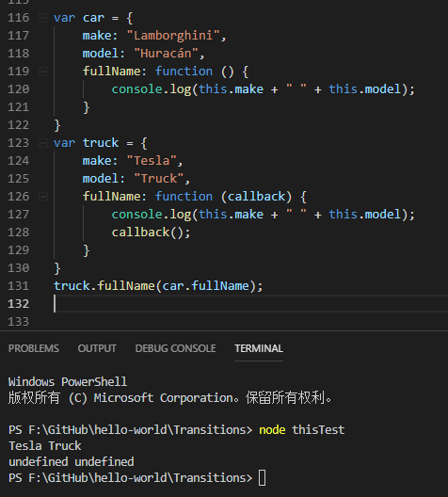
Task: Click the 'var car' declaration name
Action: click(x=93, y=18)
